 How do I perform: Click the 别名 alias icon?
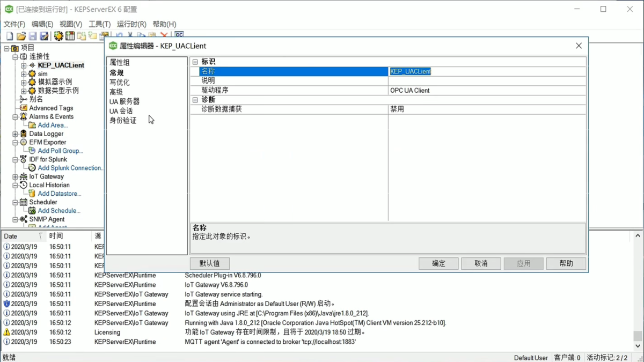pyautogui.click(x=24, y=99)
